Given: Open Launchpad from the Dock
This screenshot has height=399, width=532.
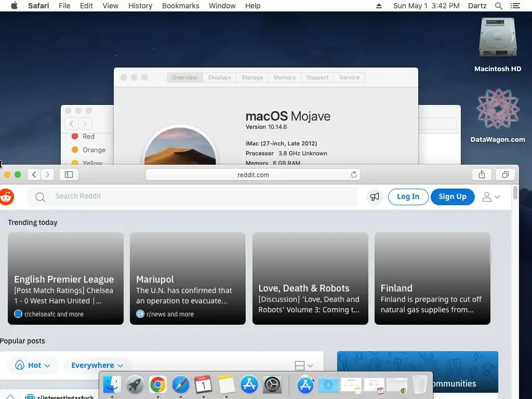Looking at the screenshot, I should pyautogui.click(x=135, y=385).
